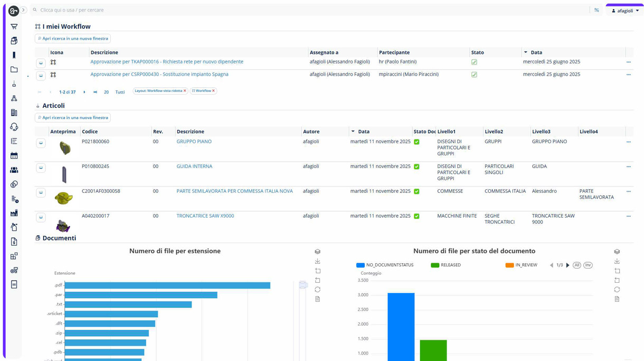Open the TRONCATRICE SAW X9000 link
This screenshot has height=361, width=644.
click(205, 216)
